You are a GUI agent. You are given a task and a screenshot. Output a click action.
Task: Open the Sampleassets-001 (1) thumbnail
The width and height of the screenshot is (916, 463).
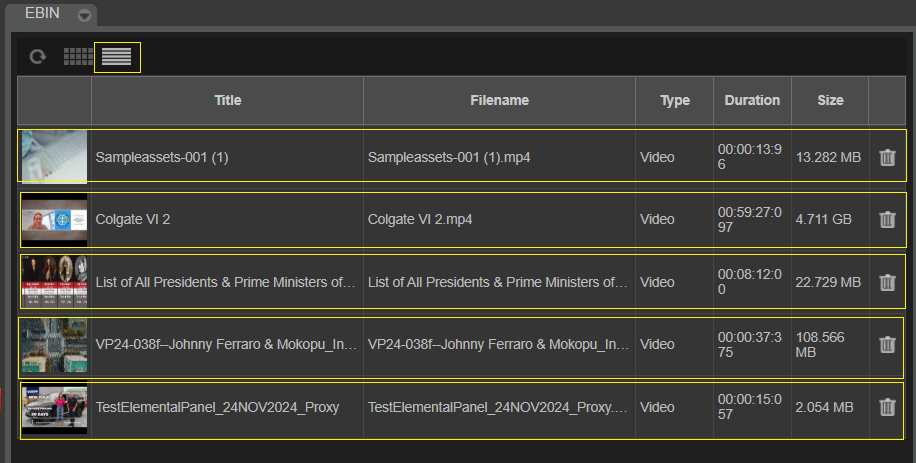tap(54, 156)
